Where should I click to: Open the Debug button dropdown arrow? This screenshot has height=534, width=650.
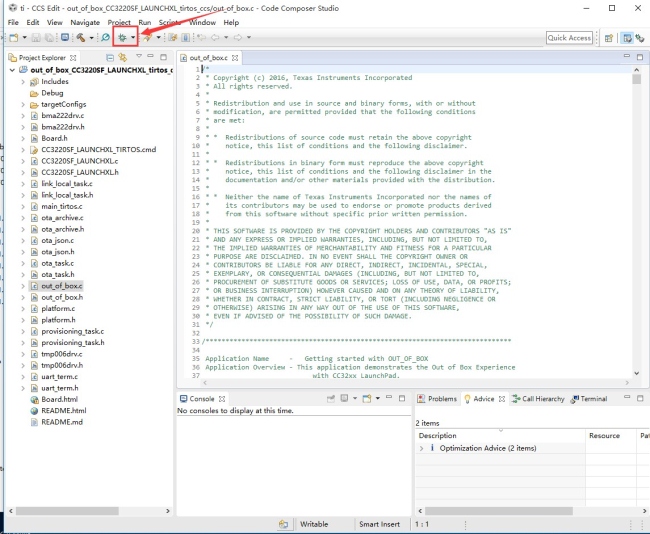tap(133, 37)
